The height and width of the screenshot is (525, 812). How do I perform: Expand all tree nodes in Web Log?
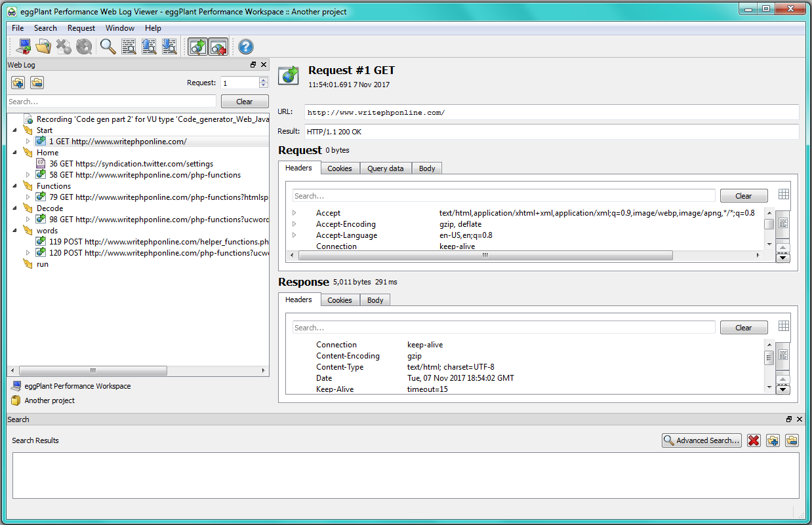coord(18,83)
